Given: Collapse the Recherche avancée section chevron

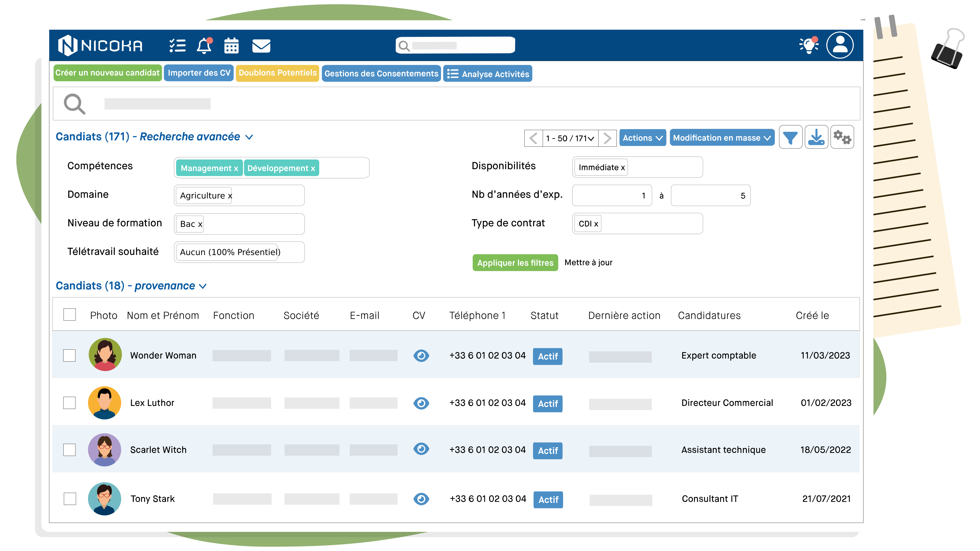Looking at the screenshot, I should coord(249,137).
